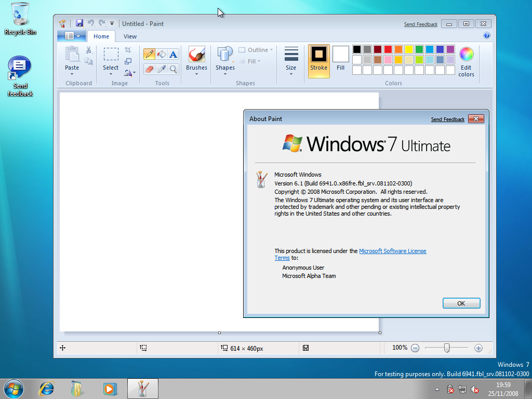532x399 pixels.
Task: Expand the Shapes dropdown arrow
Action: [x=225, y=74]
